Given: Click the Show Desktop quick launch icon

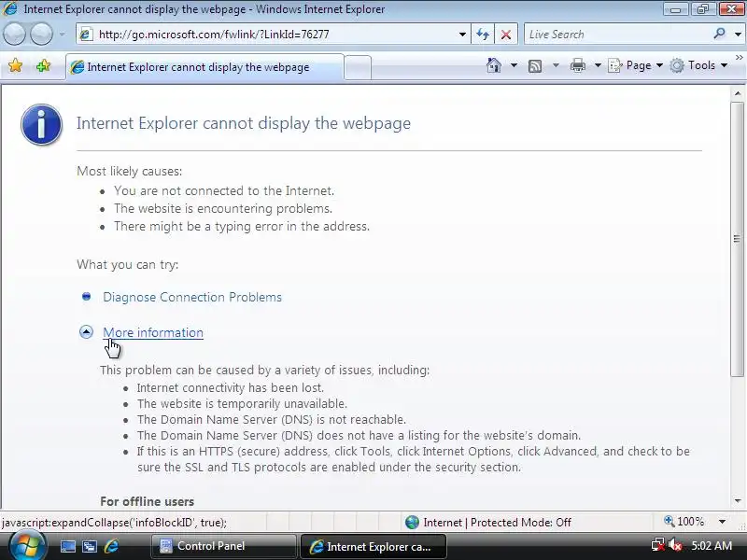Looking at the screenshot, I should (x=67, y=547).
